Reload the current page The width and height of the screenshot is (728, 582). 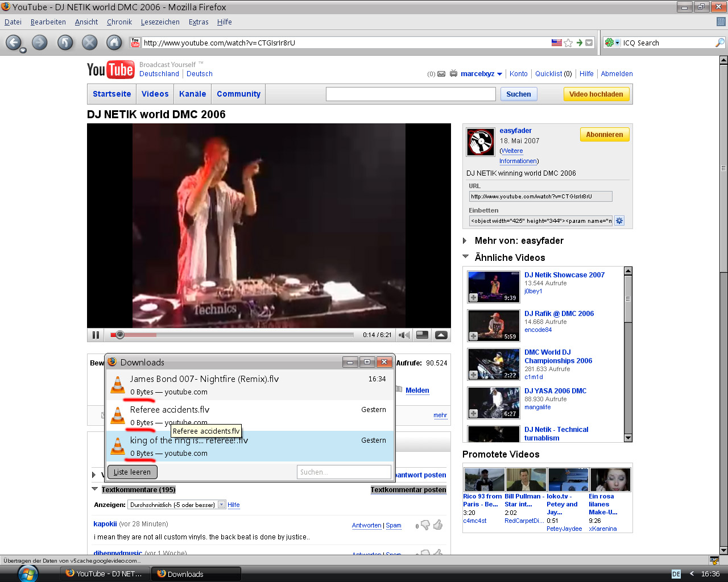click(x=65, y=43)
